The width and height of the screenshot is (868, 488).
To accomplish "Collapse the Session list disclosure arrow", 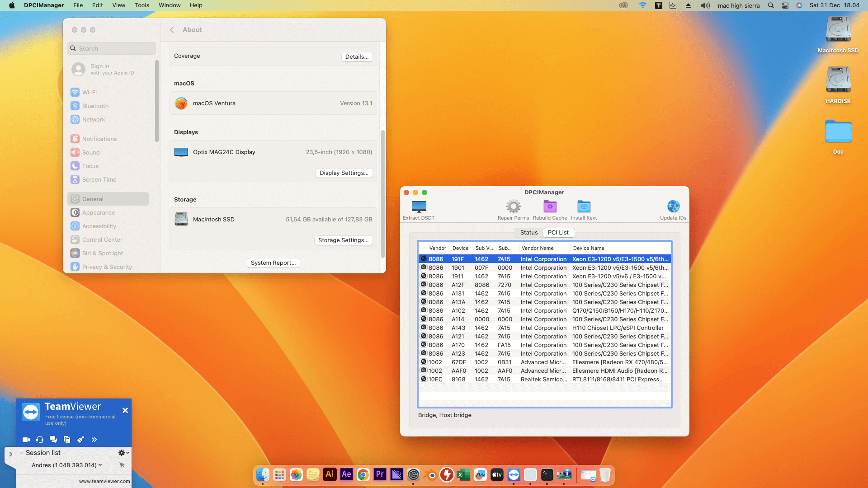I will click(x=21, y=453).
